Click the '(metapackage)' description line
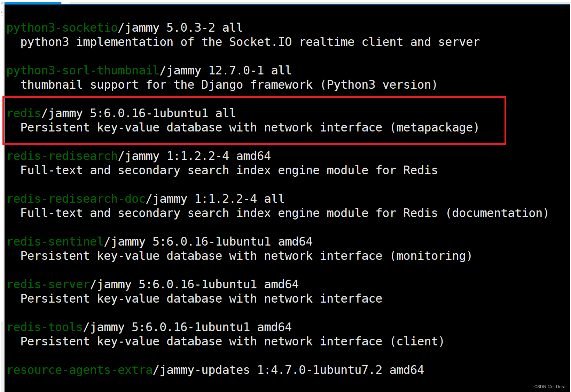The width and height of the screenshot is (571, 392). tap(250, 128)
